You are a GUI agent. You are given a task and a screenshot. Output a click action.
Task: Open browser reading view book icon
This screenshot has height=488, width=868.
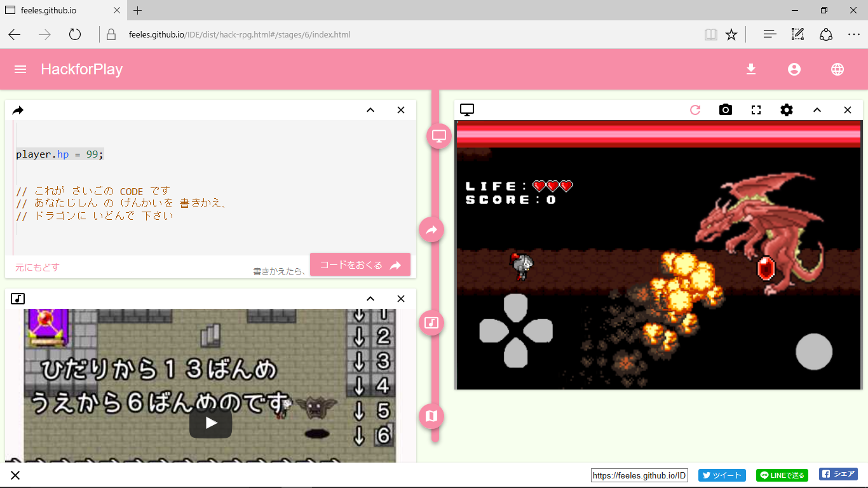pyautogui.click(x=711, y=34)
